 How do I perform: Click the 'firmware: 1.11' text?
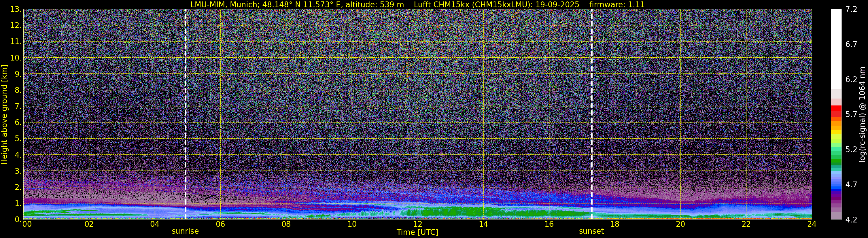point(617,5)
